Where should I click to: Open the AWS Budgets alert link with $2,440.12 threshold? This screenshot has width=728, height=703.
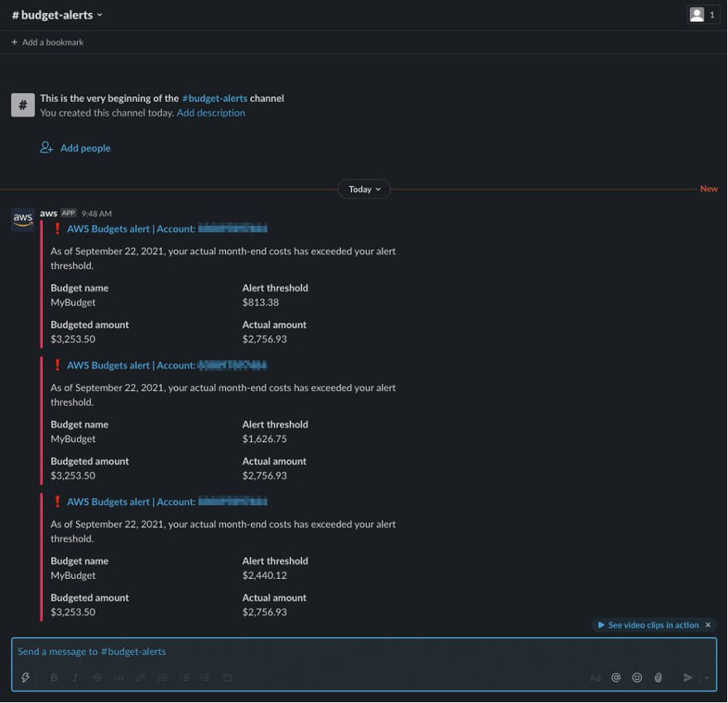(166, 502)
